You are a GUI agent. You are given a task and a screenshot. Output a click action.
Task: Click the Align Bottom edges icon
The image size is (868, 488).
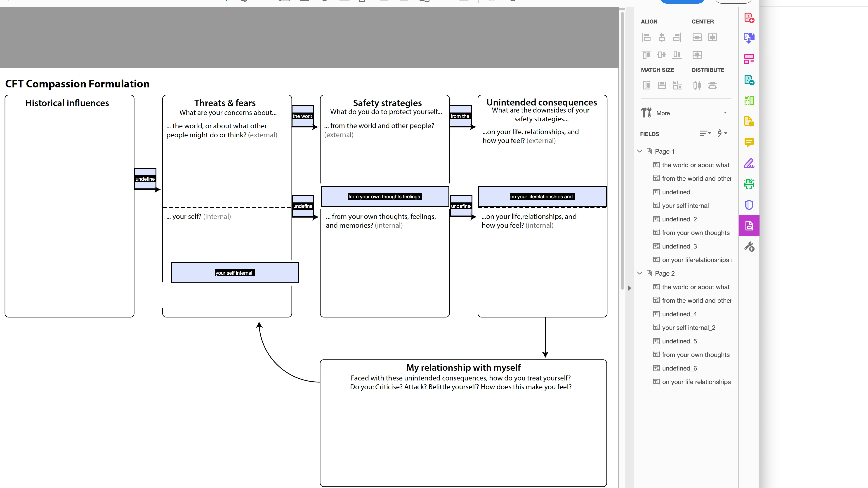point(677,54)
